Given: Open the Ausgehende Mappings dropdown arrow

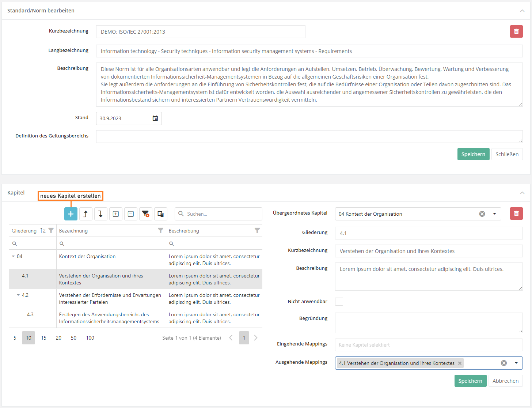Looking at the screenshot, I should (x=516, y=363).
